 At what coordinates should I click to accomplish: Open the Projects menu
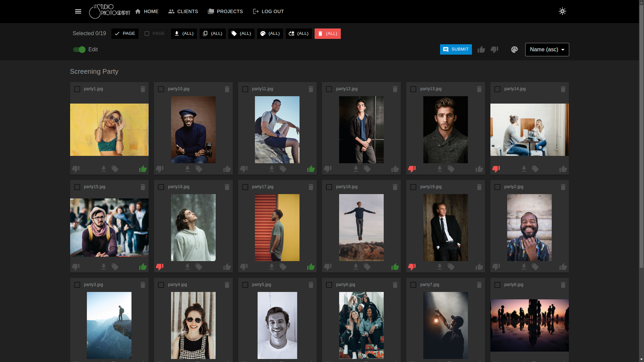225,11
